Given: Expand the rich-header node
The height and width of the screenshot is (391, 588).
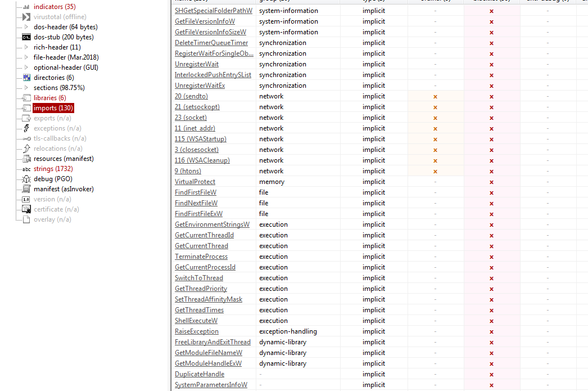Looking at the screenshot, I should coord(26,47).
